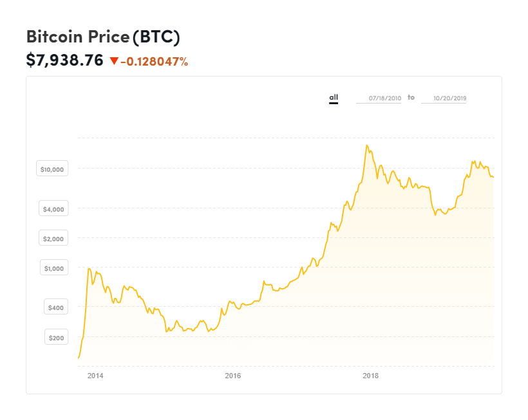Screen dimensions: 528x420
Task: Click the -0.128047% change percentage
Action: [154, 62]
